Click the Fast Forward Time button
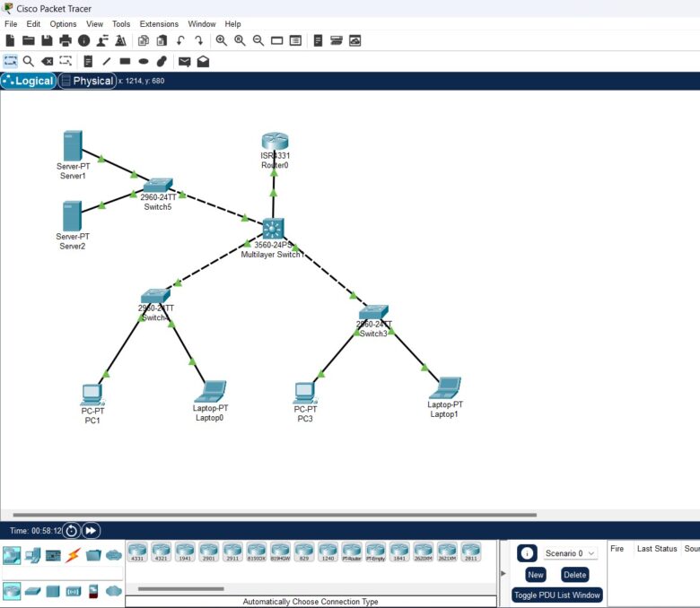 pos(91,530)
